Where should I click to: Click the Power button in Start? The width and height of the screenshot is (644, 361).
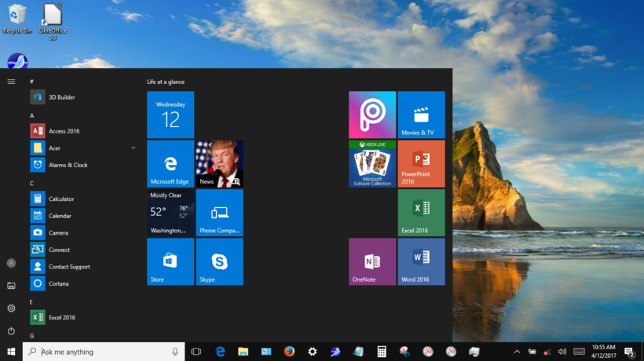click(11, 330)
